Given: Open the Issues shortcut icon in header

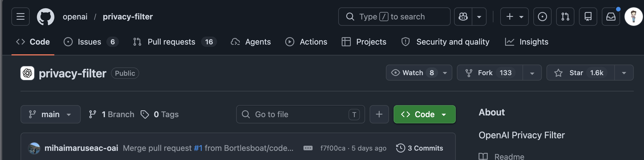Looking at the screenshot, I should pos(542,17).
